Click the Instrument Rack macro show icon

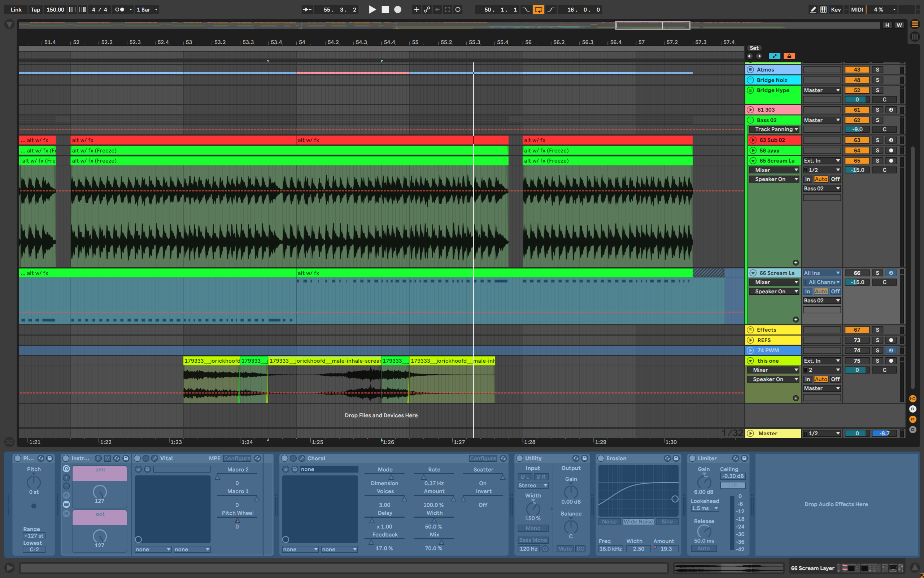[x=66, y=469]
